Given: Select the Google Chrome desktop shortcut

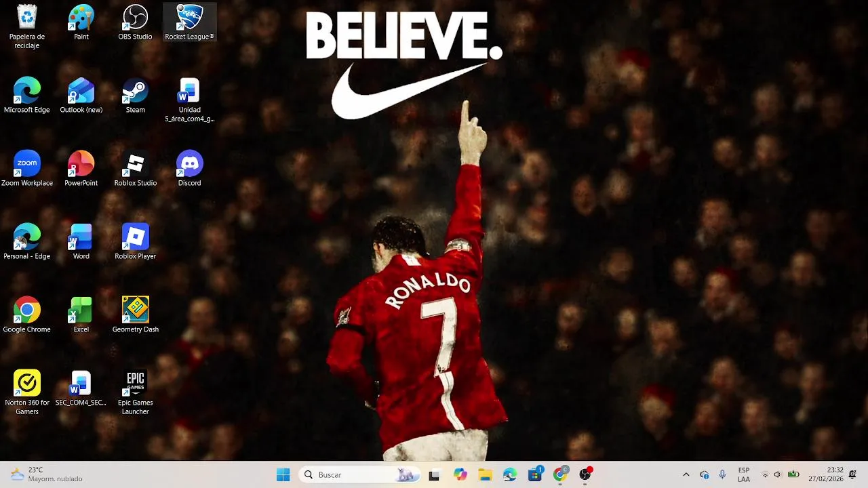Looking at the screenshot, I should click(27, 315).
